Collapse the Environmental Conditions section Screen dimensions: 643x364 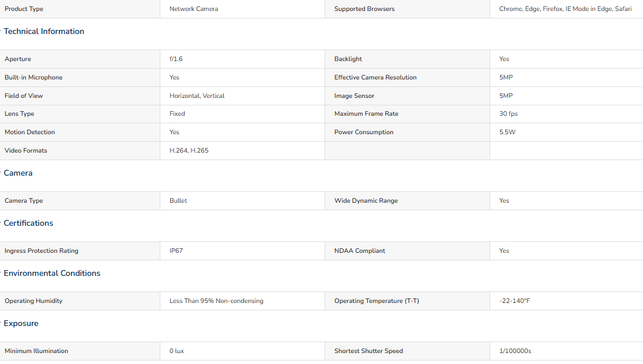click(x=52, y=274)
